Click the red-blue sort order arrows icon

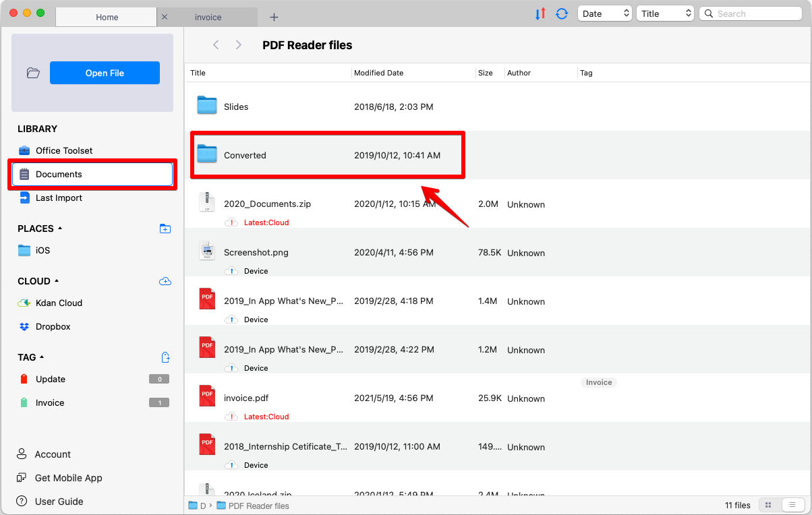540,13
